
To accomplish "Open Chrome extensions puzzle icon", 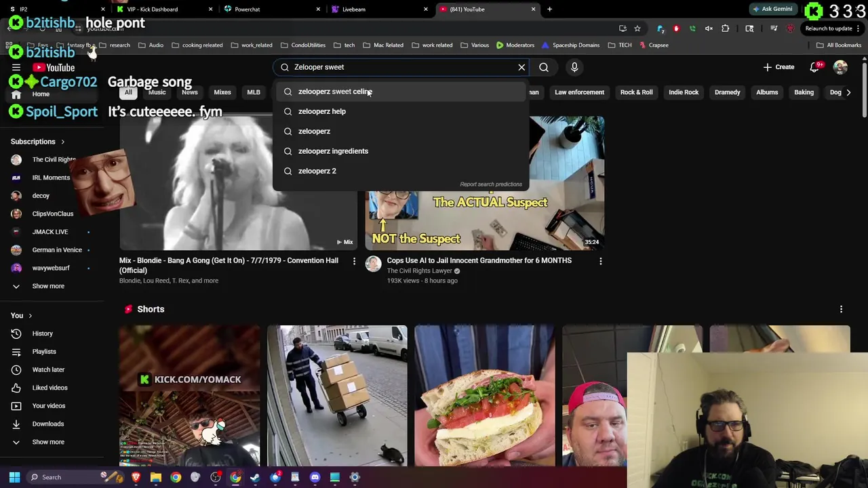I will click(x=725, y=28).
